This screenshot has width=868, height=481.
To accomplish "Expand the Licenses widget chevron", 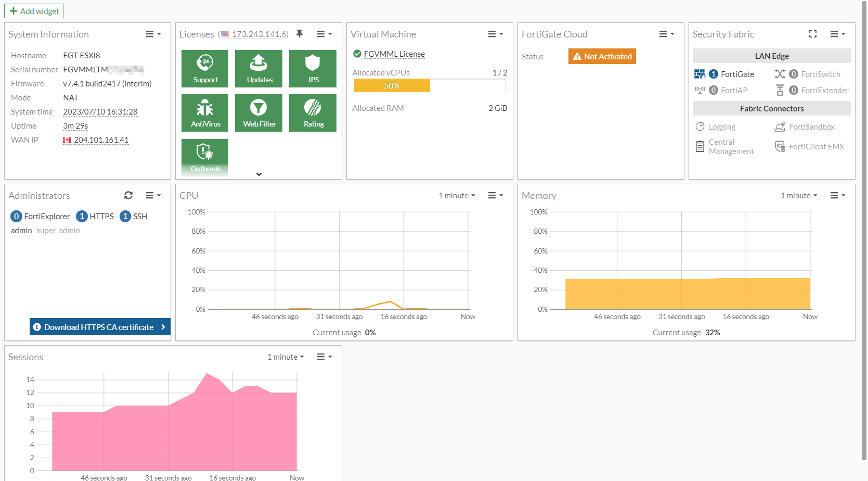I will coord(258,174).
